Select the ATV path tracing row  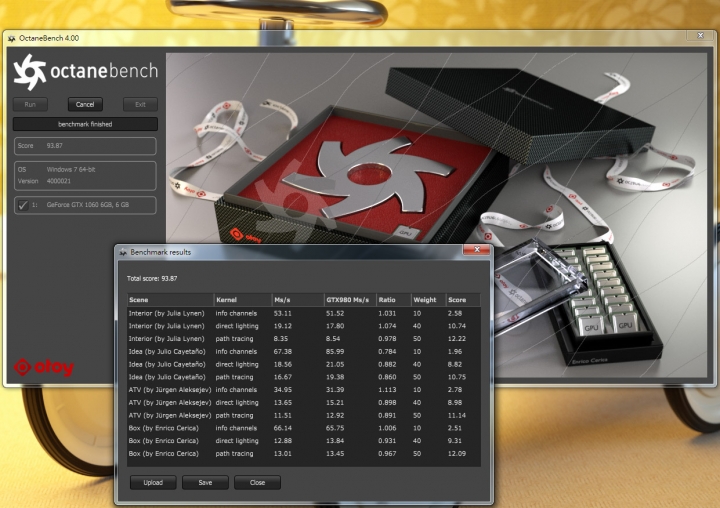point(304,415)
